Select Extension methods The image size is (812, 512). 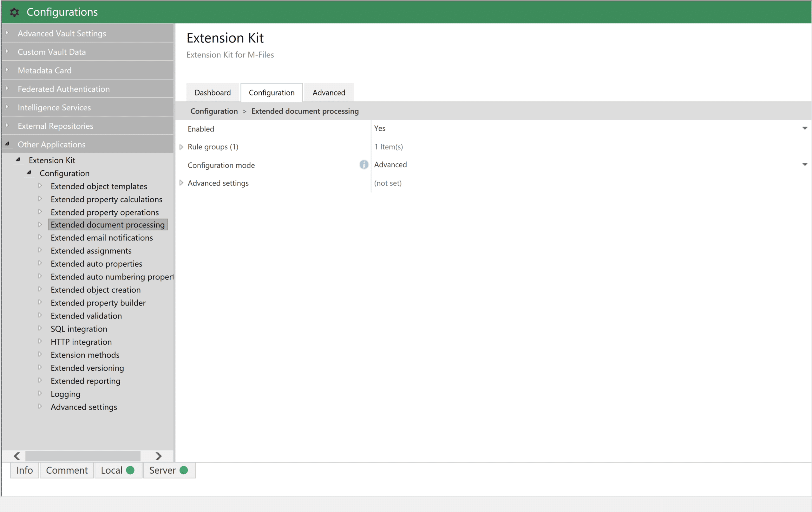(85, 355)
